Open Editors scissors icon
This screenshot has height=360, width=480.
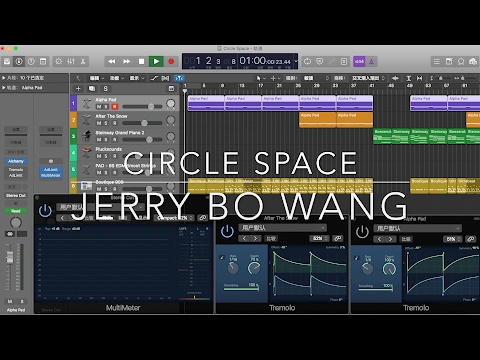coord(83,61)
